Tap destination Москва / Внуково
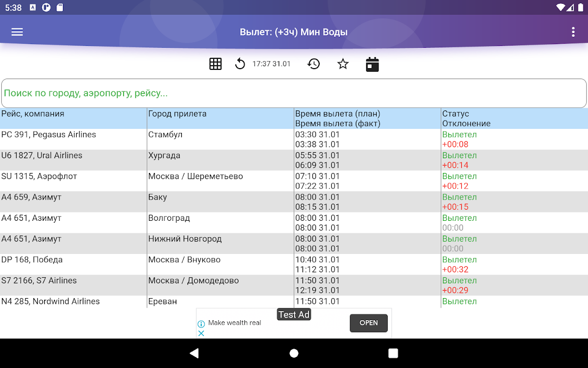This screenshot has height=368, width=588. [184, 259]
